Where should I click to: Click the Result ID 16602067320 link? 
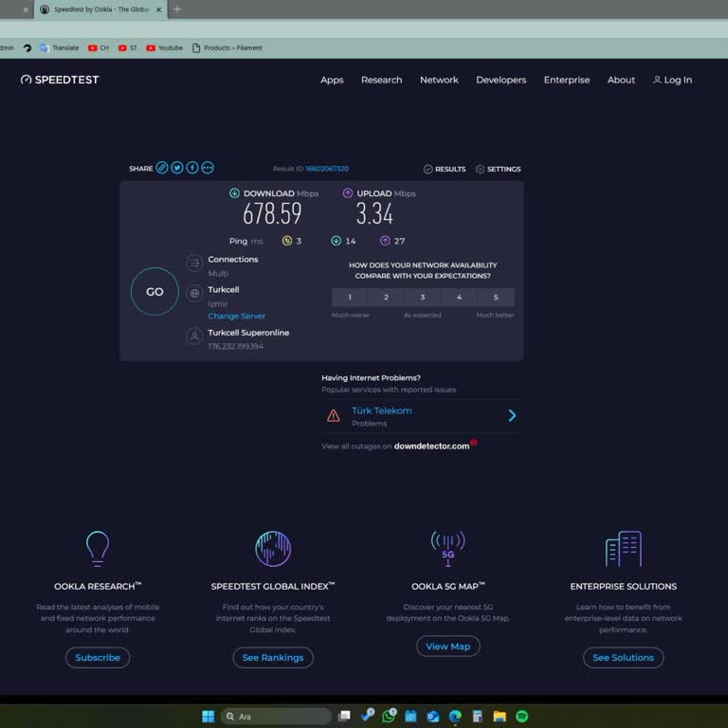point(327,169)
